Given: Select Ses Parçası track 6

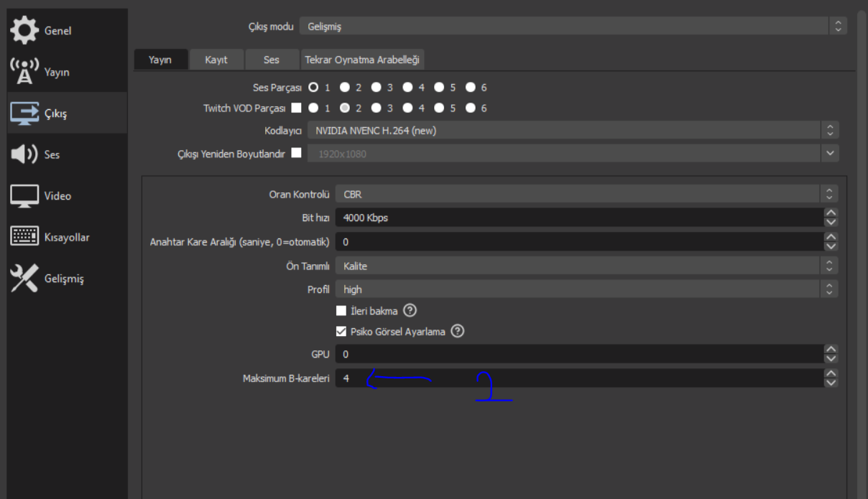Looking at the screenshot, I should (x=471, y=88).
